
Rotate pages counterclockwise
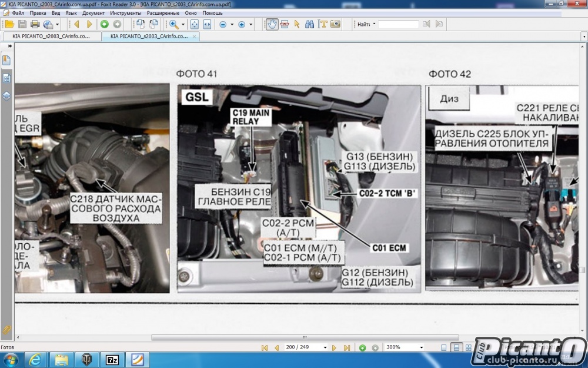[x=153, y=24]
